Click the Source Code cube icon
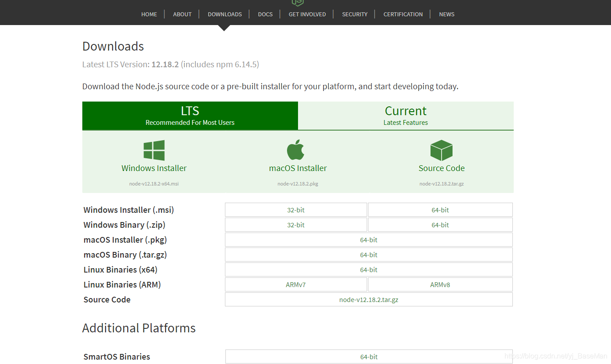611x364 pixels. click(442, 150)
